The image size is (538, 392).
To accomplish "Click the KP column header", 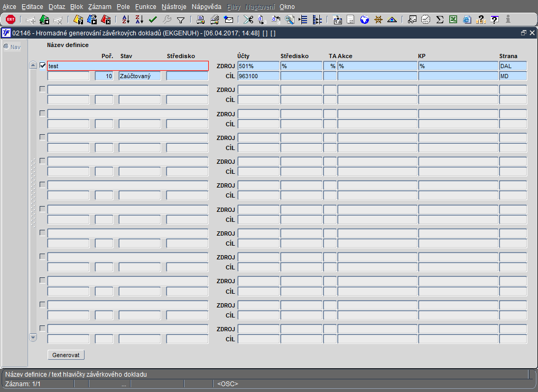I will coord(422,56).
